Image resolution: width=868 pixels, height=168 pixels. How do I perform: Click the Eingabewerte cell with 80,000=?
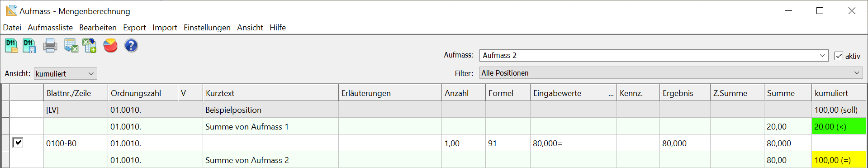[573, 143]
